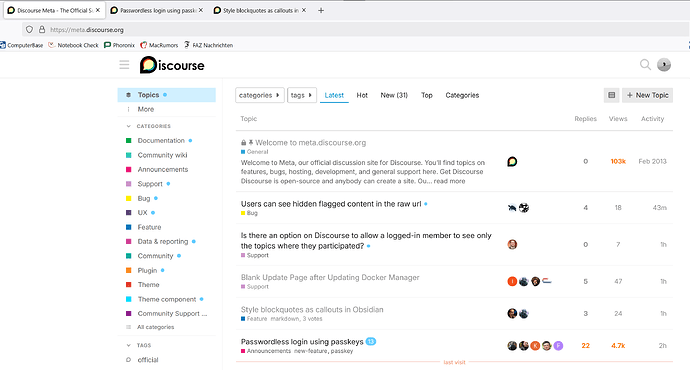The height and width of the screenshot is (370, 690).
Task: Toggle bulk select topic list icon
Action: [612, 95]
